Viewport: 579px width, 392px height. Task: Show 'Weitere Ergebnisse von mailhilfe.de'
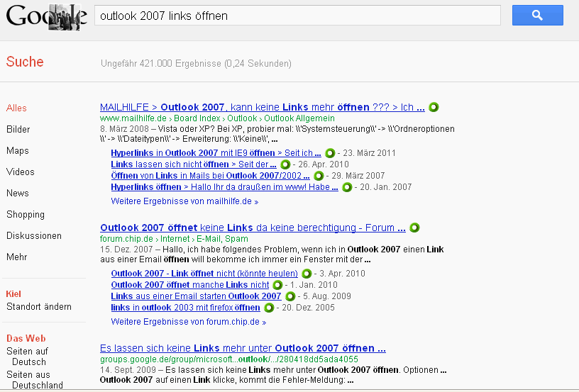click(184, 201)
